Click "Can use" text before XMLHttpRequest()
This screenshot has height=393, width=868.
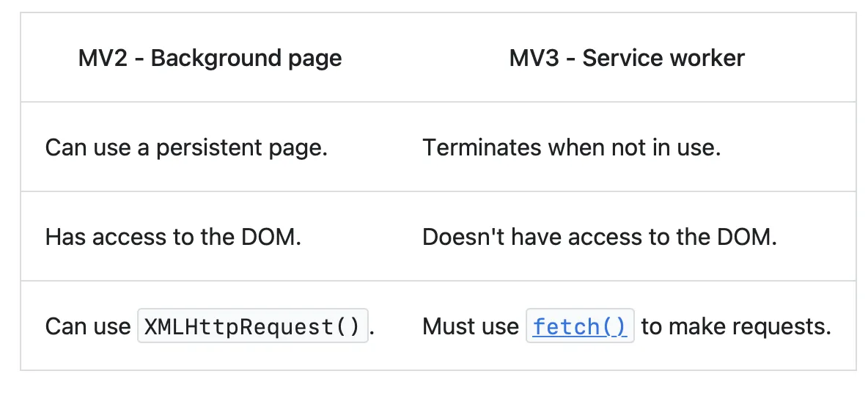[88, 326]
